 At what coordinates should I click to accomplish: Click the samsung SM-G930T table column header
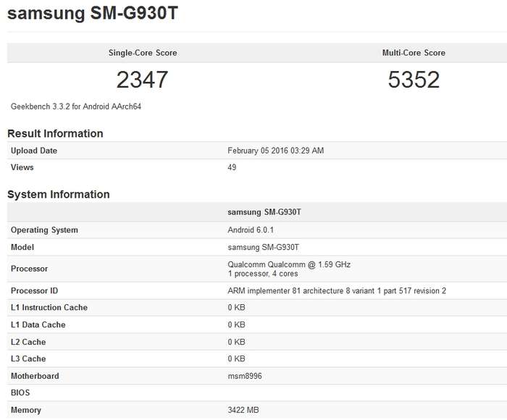tap(264, 212)
